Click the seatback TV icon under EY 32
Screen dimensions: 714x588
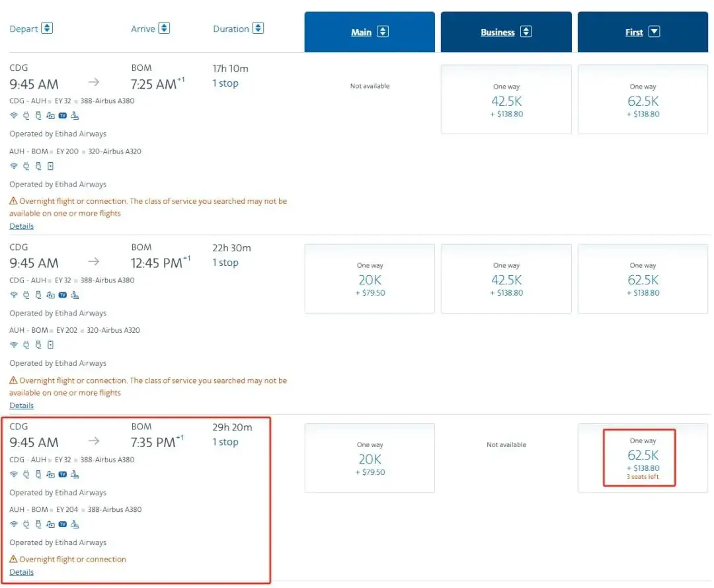coord(62,115)
